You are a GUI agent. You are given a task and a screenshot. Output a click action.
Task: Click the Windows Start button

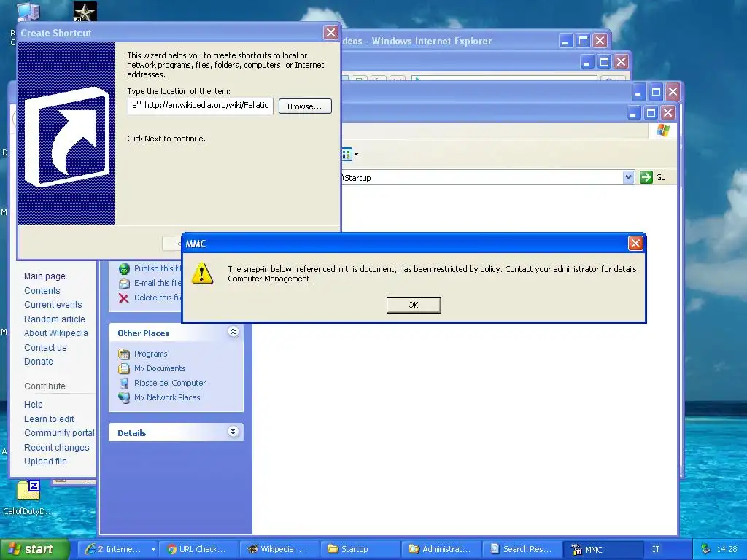coord(34,549)
